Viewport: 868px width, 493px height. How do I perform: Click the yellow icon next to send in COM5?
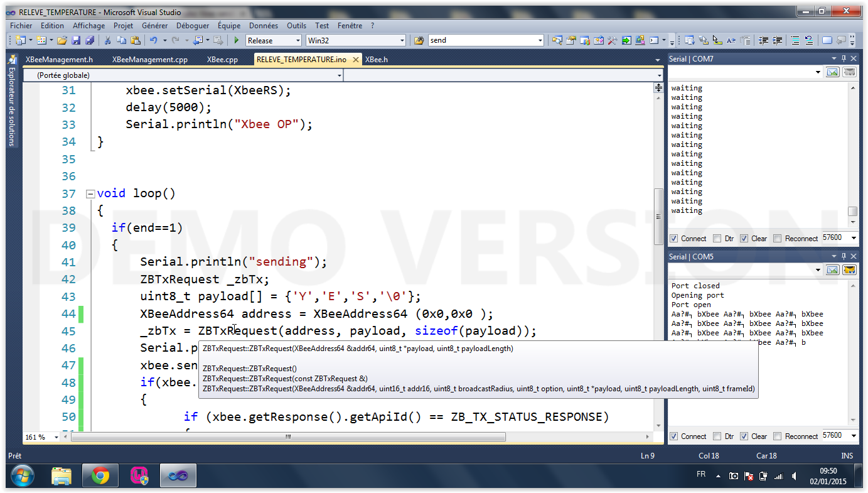[x=849, y=270]
